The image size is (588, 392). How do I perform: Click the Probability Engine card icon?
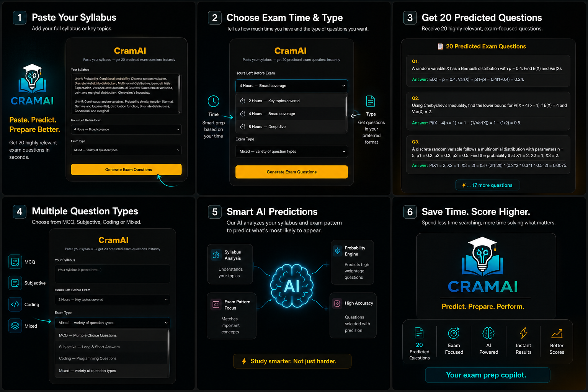[338, 251]
